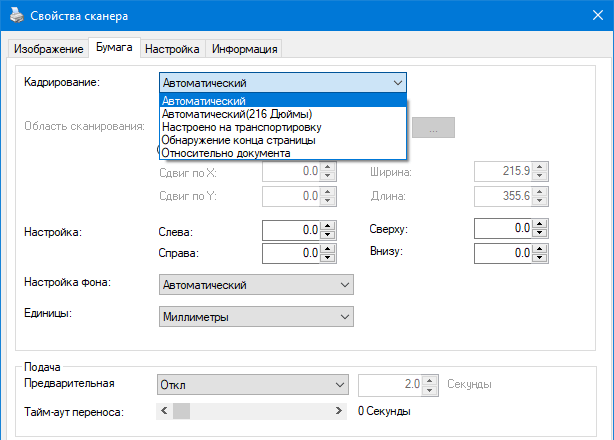Open the Информация tab
The height and width of the screenshot is (440, 614).
point(244,49)
